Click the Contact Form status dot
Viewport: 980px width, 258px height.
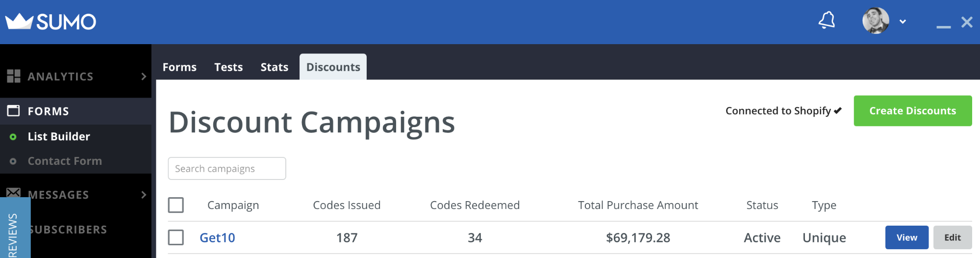13,161
